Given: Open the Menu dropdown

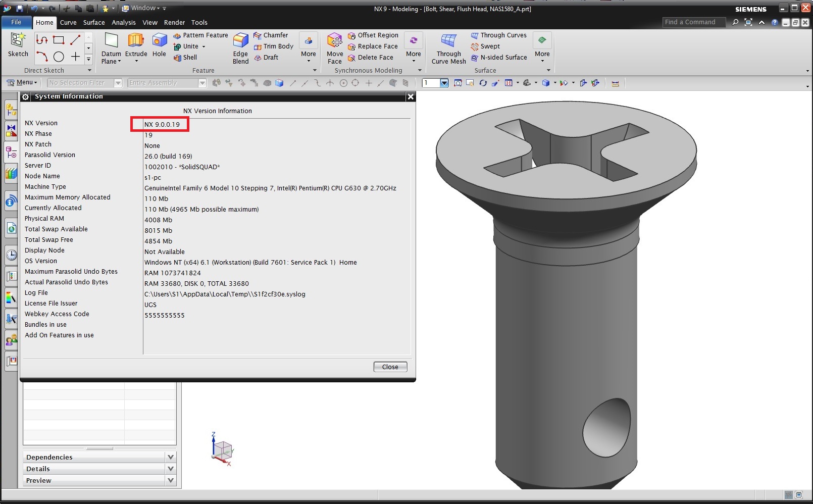Looking at the screenshot, I should (x=22, y=82).
